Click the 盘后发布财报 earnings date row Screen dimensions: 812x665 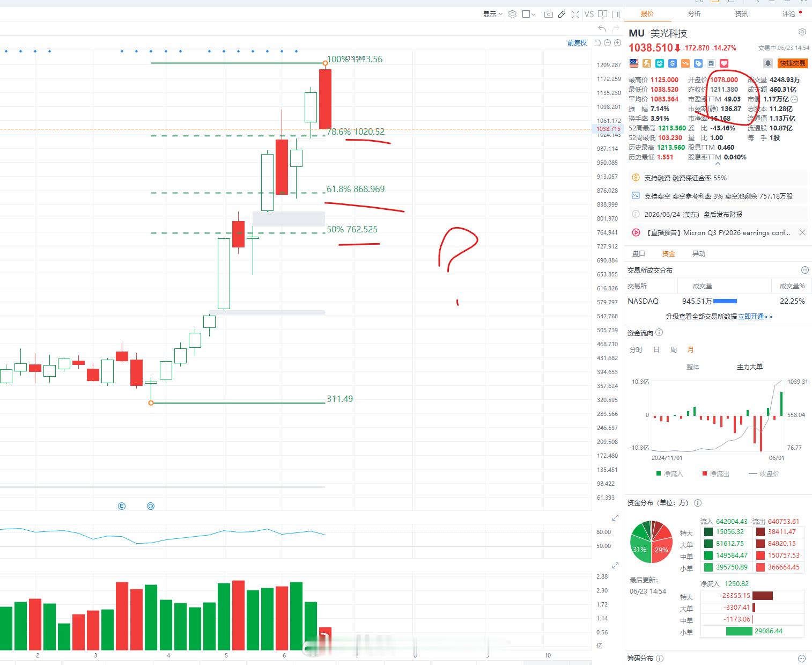tap(718, 214)
